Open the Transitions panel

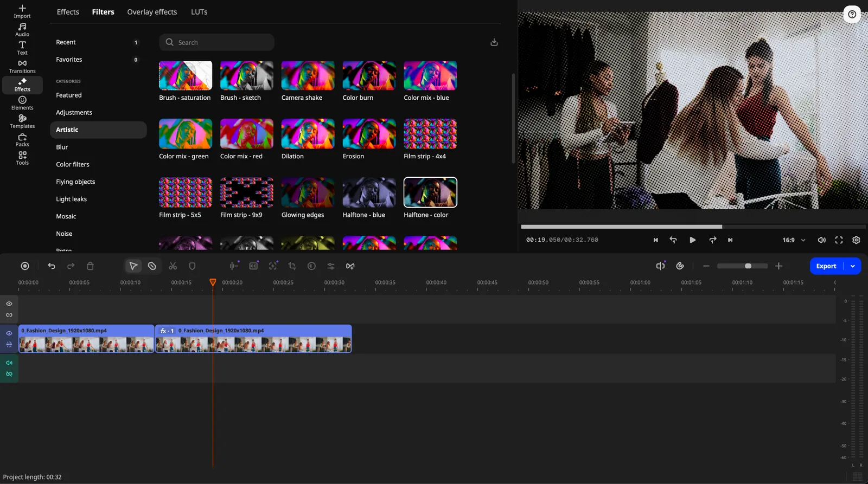[22, 67]
